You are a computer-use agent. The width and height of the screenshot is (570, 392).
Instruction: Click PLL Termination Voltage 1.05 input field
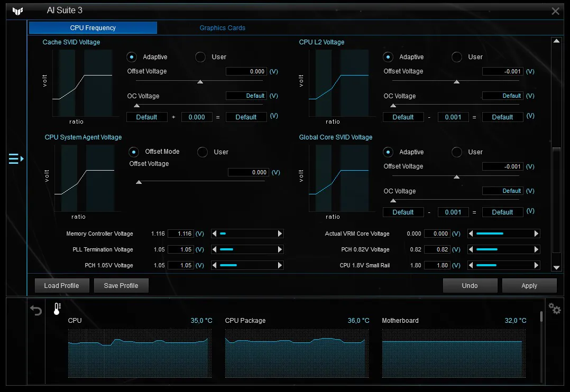180,249
